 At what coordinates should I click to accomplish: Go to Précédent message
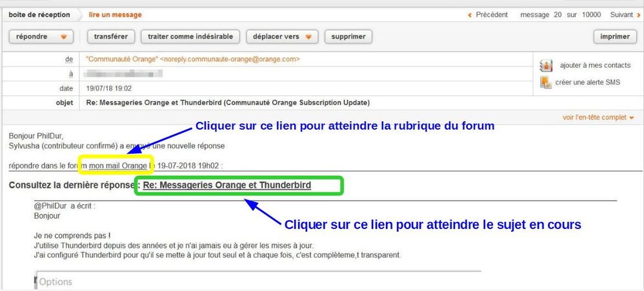(x=492, y=15)
